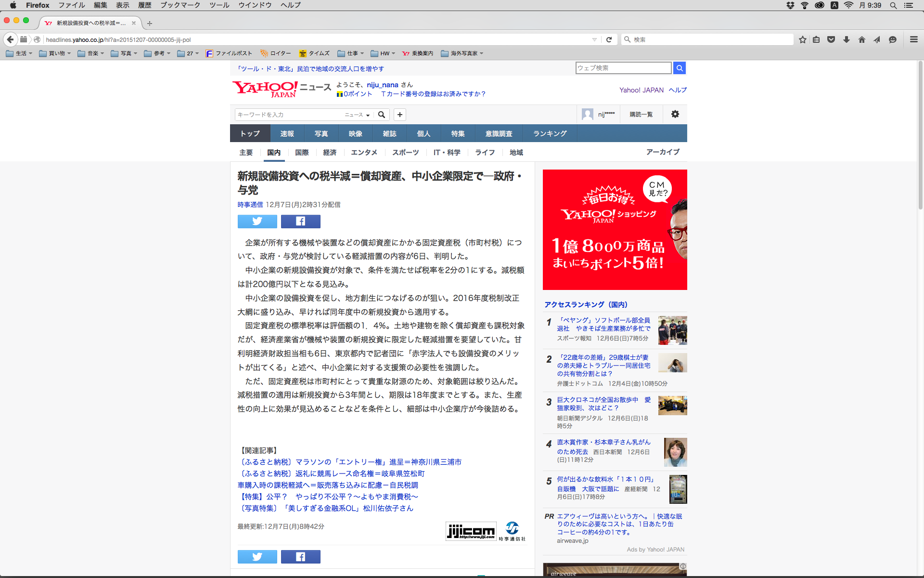The image size is (924, 578).
Task: Click Firefox bookmark star icon
Action: pos(802,39)
